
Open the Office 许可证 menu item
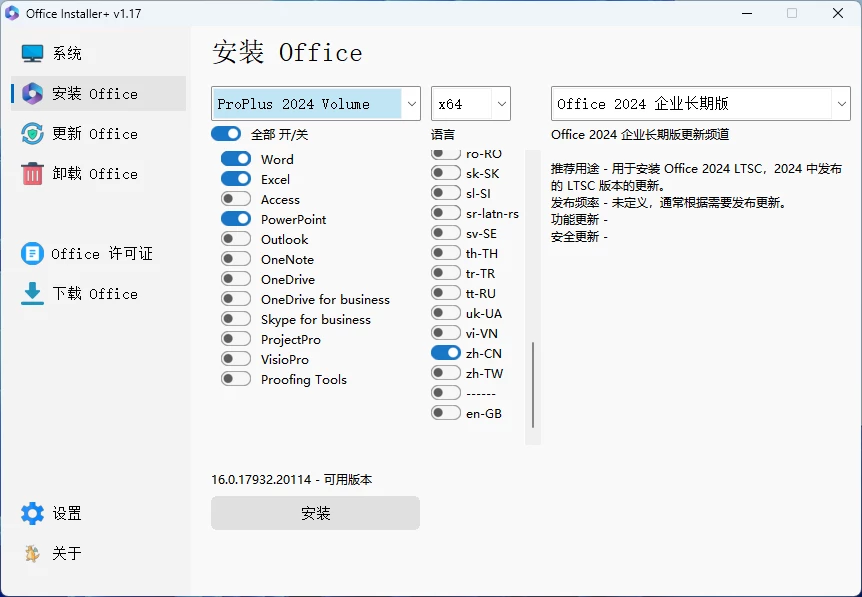[102, 254]
